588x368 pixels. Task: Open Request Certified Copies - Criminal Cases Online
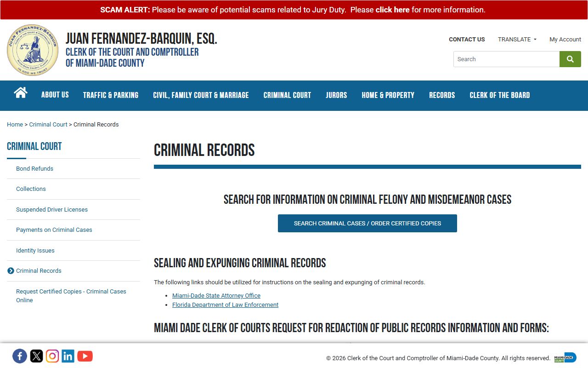pyautogui.click(x=71, y=296)
